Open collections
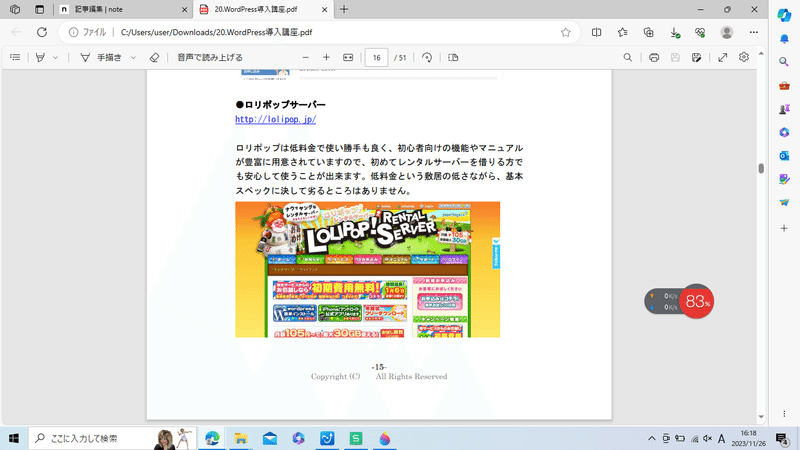Viewport: 800px width, 450px height. 648,32
